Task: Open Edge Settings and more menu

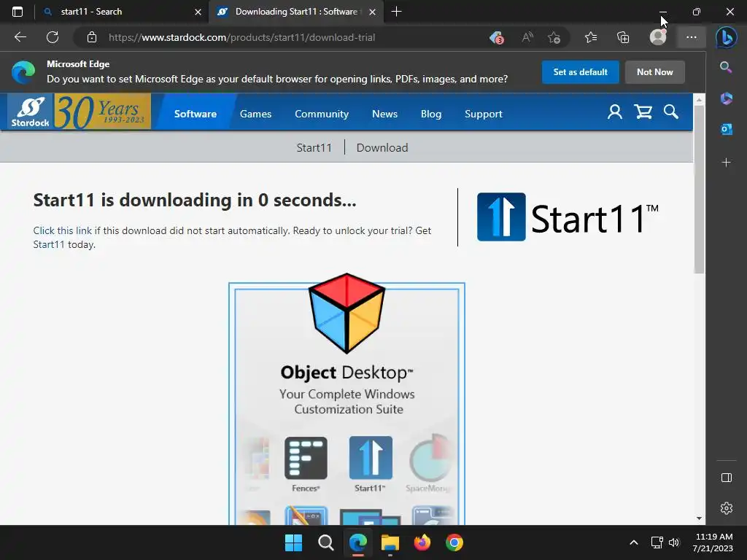Action: click(x=692, y=37)
